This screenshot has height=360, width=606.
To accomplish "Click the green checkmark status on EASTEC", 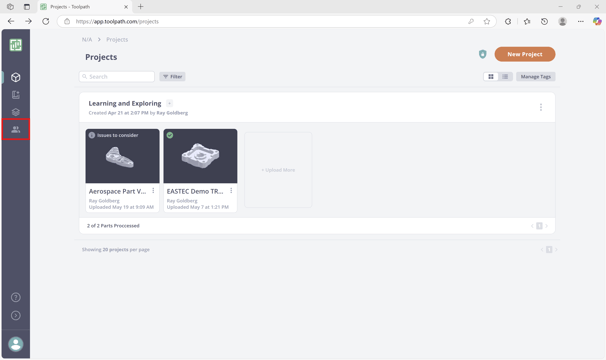I will [170, 135].
